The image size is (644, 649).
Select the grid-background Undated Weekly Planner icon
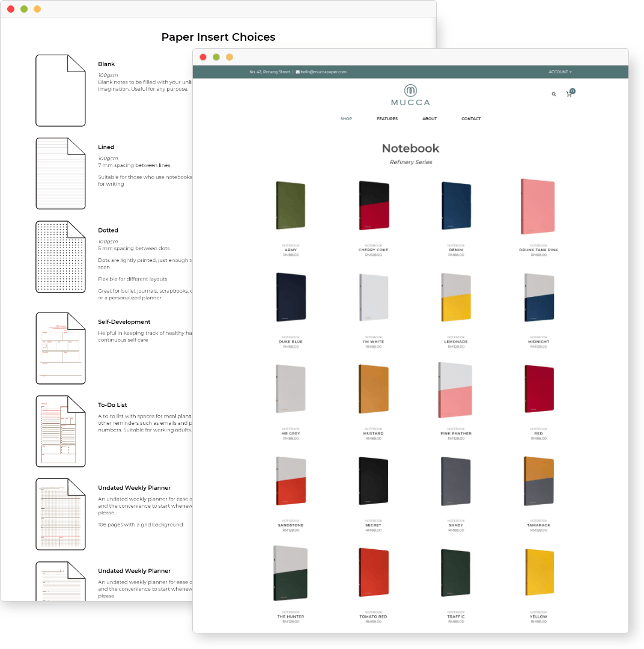coord(61,514)
